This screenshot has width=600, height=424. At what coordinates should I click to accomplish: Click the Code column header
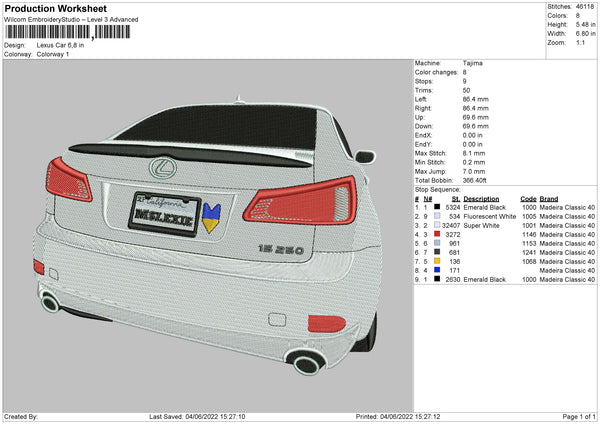point(528,199)
